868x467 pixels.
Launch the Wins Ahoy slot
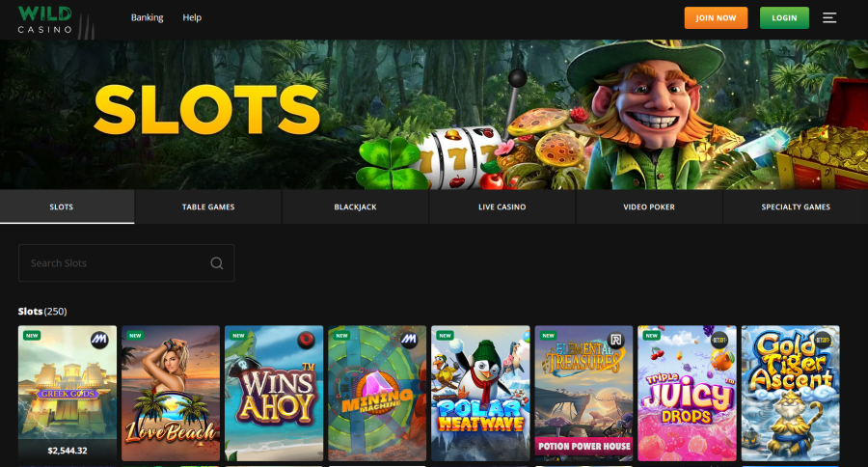(274, 394)
